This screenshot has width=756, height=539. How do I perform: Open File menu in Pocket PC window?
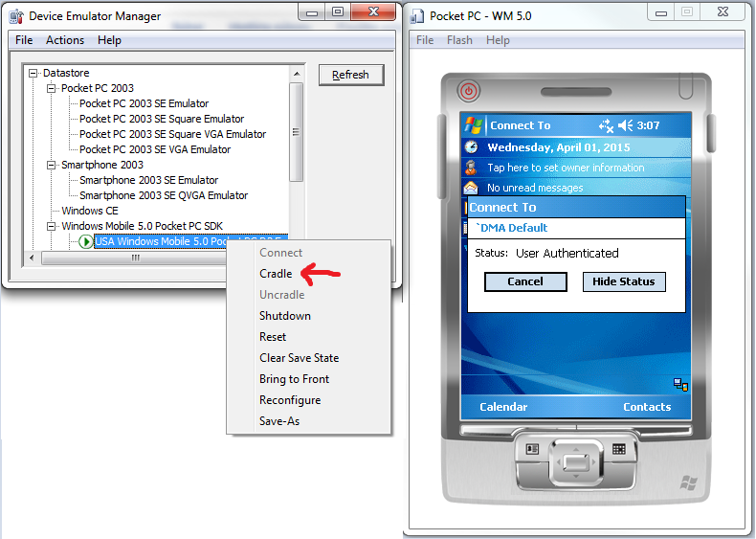coord(425,40)
